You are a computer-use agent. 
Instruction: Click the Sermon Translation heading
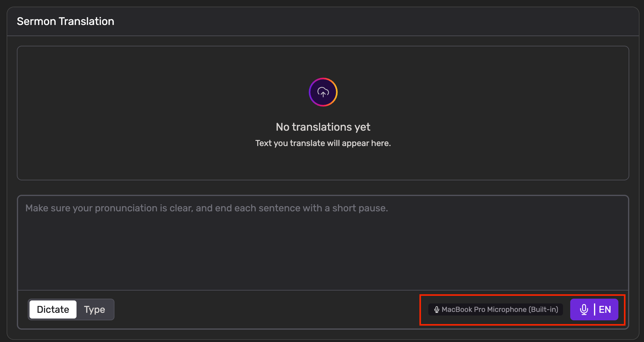pyautogui.click(x=65, y=21)
